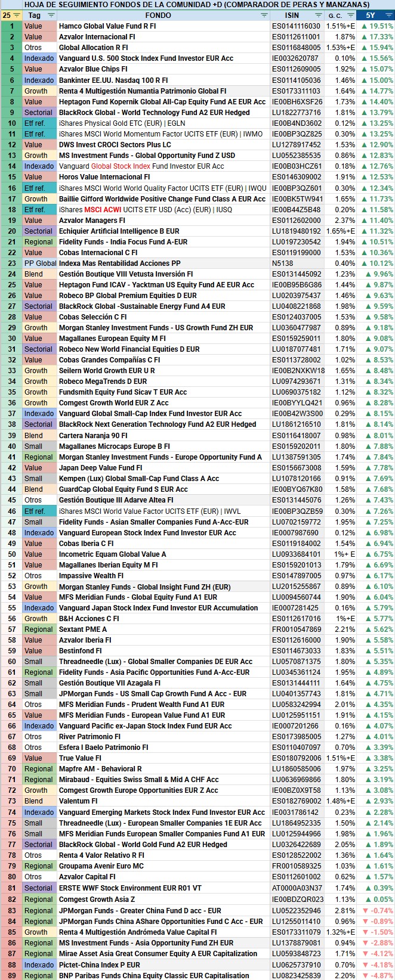Select Fundsmith Equity Fund Sicav T EUR Acc

coord(163,392)
